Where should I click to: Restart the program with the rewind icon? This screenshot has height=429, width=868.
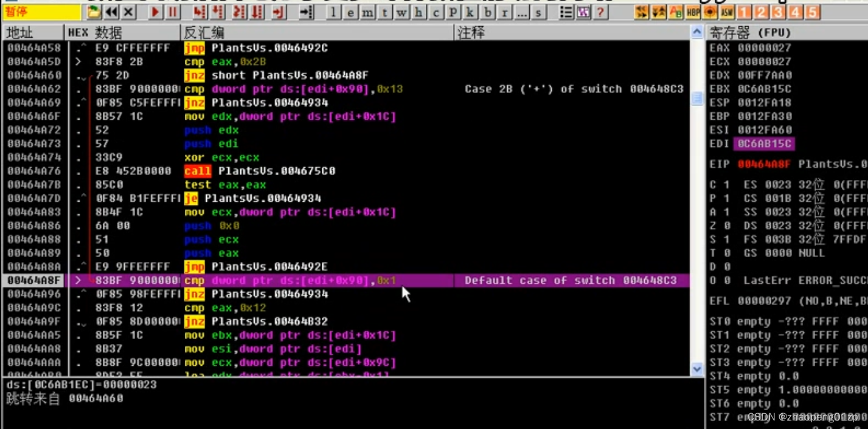tap(111, 12)
